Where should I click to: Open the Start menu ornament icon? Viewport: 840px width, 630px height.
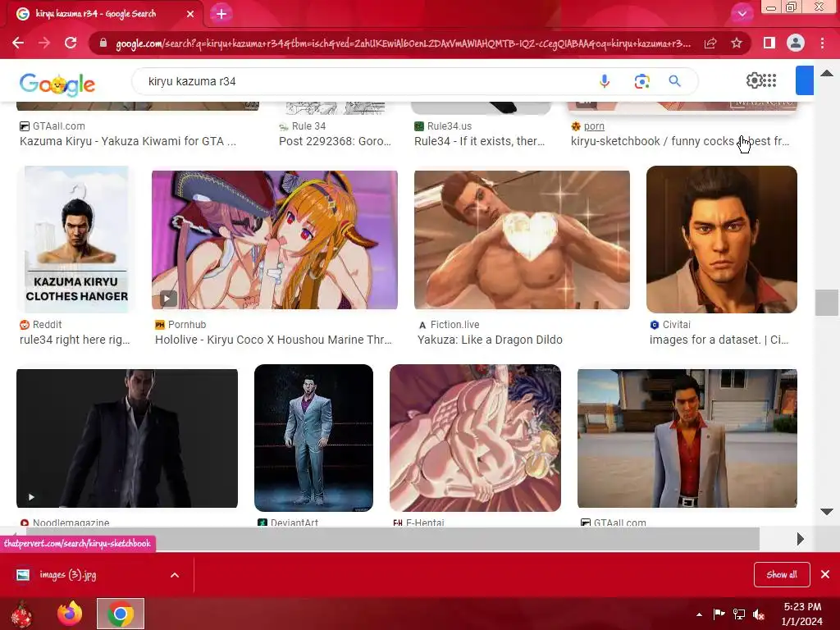coord(22,614)
